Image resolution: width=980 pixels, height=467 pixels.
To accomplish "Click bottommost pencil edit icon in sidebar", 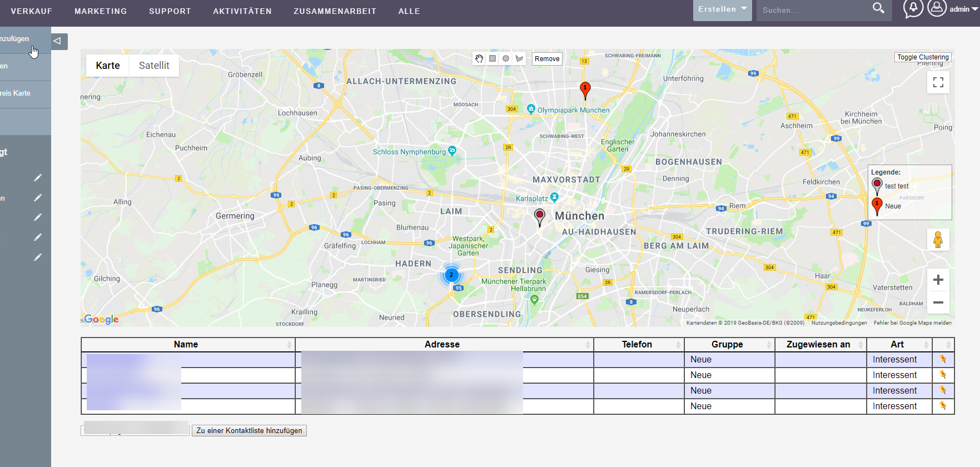I will (38, 257).
